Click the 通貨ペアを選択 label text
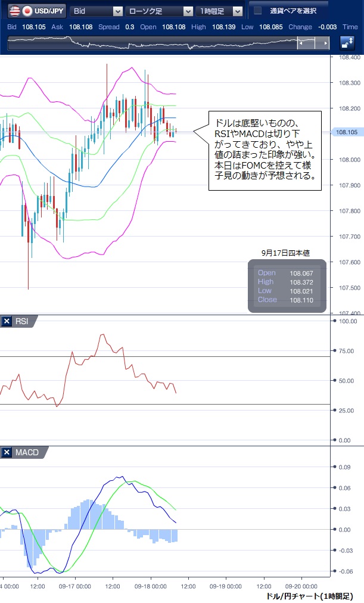 pyautogui.click(x=293, y=11)
